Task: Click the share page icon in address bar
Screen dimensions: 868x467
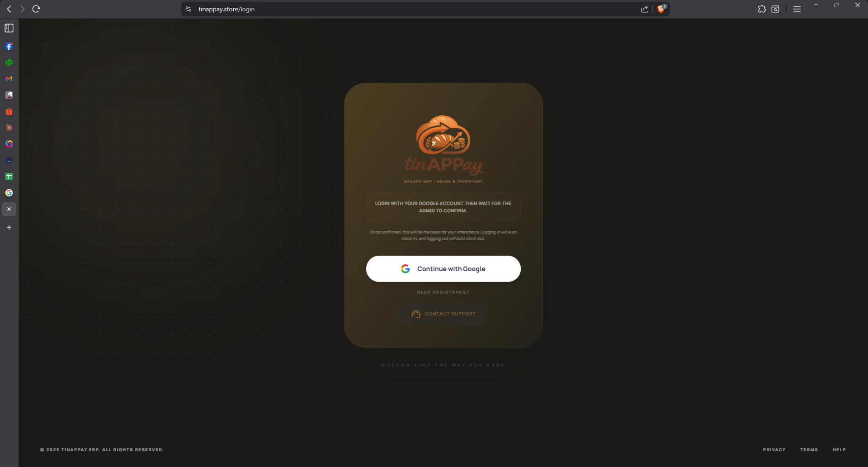Action: [x=645, y=9]
